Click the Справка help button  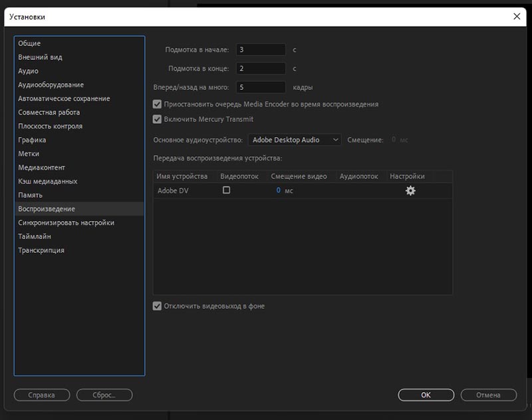tap(41, 395)
